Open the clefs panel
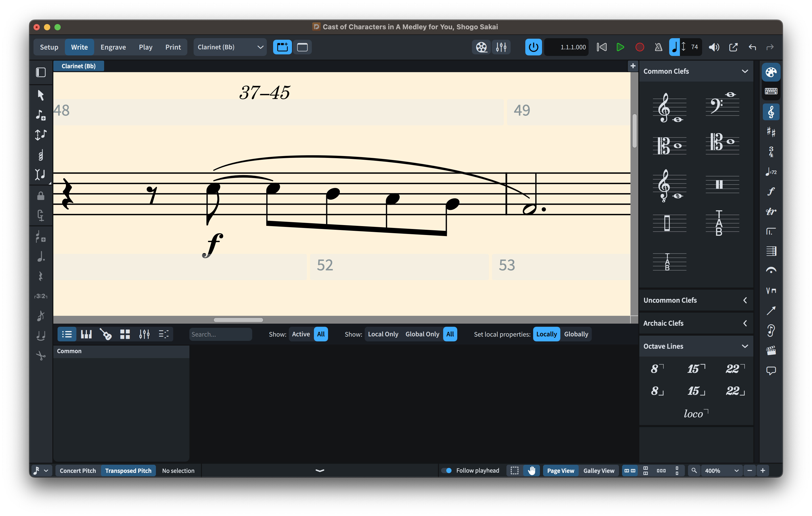The image size is (812, 516). [771, 112]
